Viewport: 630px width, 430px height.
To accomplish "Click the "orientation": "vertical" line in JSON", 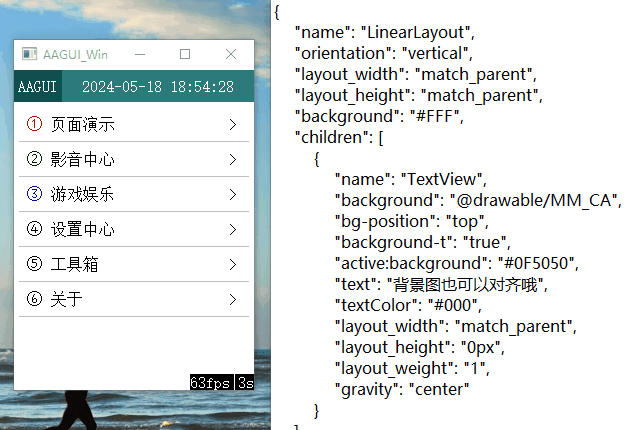I will point(384,53).
